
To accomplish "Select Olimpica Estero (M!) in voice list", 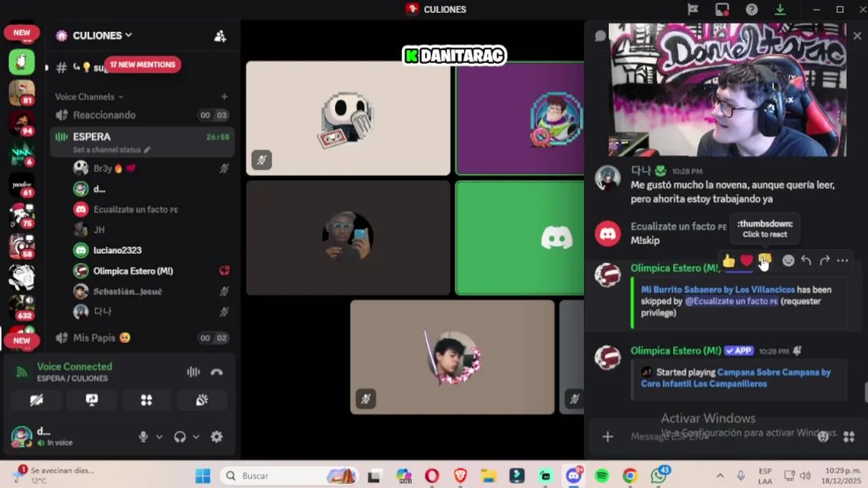I will [153, 270].
